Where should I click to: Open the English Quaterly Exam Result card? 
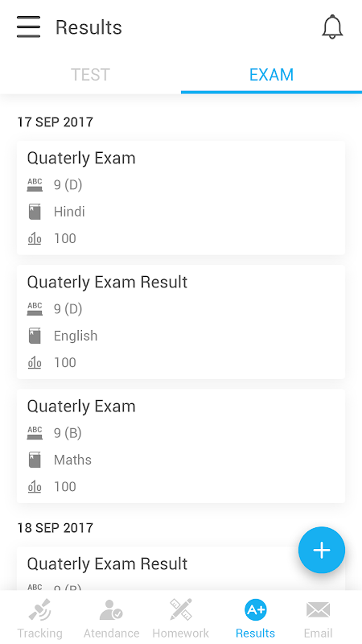click(x=181, y=322)
